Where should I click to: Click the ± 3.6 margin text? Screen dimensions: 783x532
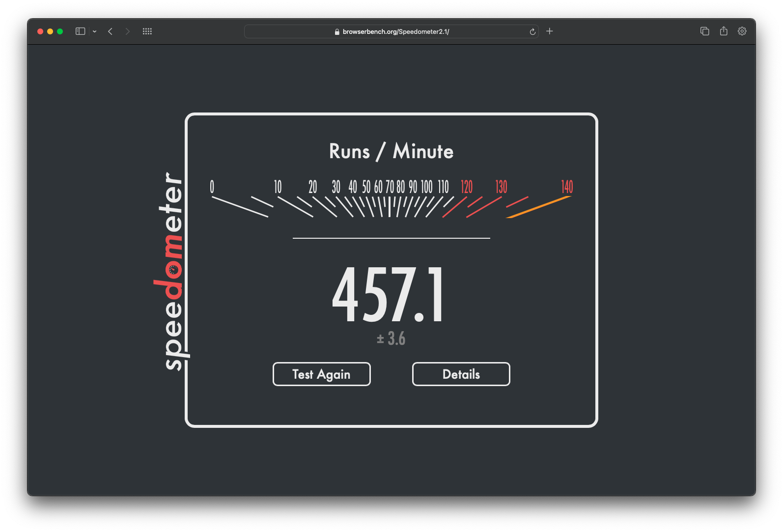(391, 338)
